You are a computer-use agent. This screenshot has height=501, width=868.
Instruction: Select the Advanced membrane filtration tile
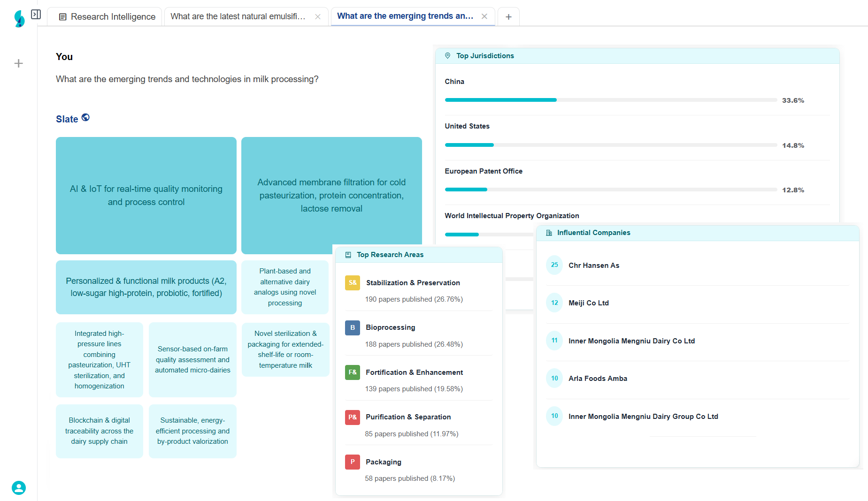click(331, 195)
